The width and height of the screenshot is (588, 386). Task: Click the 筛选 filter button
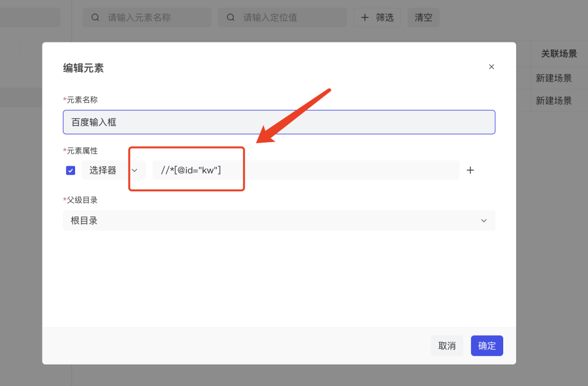tap(377, 17)
